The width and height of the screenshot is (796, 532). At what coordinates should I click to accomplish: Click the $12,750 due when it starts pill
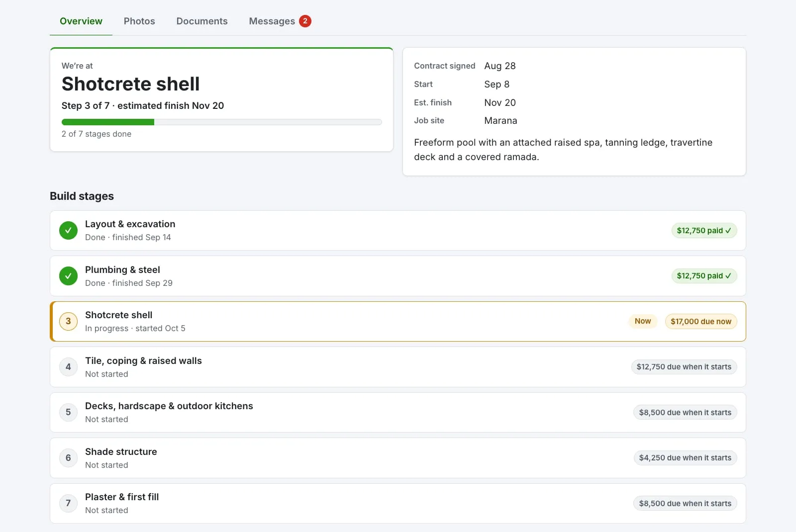point(684,367)
